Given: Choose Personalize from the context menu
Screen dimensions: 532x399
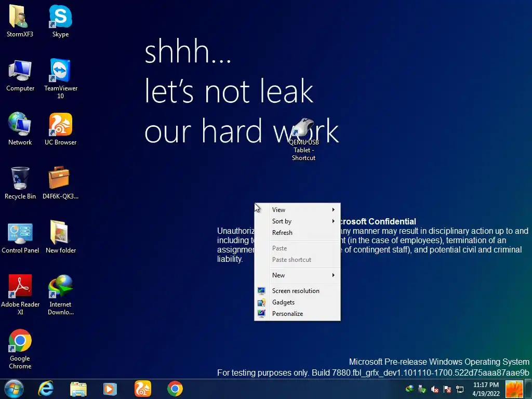Looking at the screenshot, I should pyautogui.click(x=297, y=313).
